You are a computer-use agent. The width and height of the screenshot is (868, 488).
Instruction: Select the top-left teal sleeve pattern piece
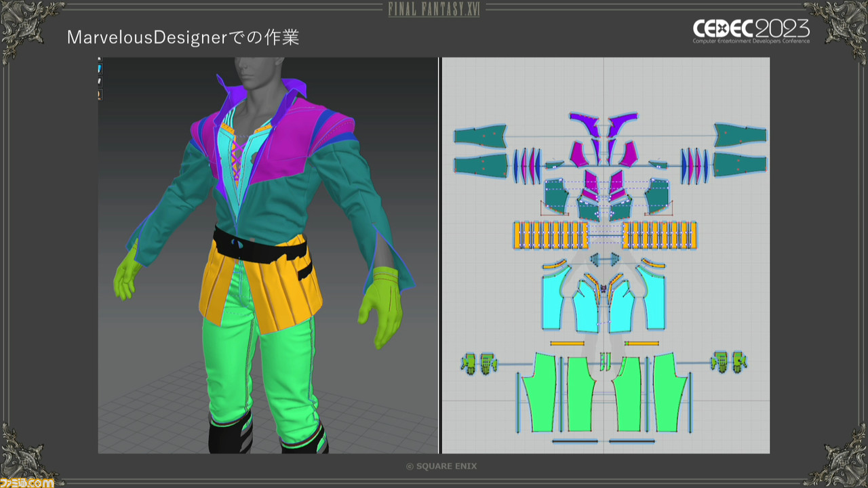click(x=479, y=136)
